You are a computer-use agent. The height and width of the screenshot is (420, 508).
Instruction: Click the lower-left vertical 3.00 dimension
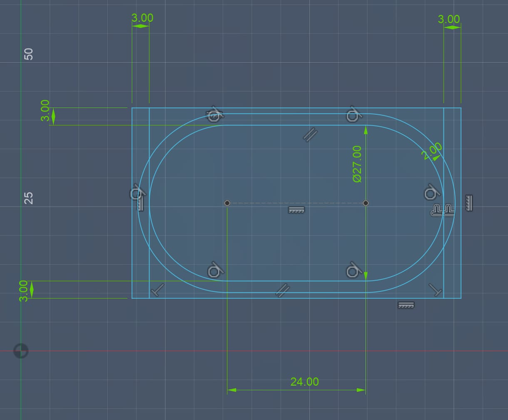[23, 291]
